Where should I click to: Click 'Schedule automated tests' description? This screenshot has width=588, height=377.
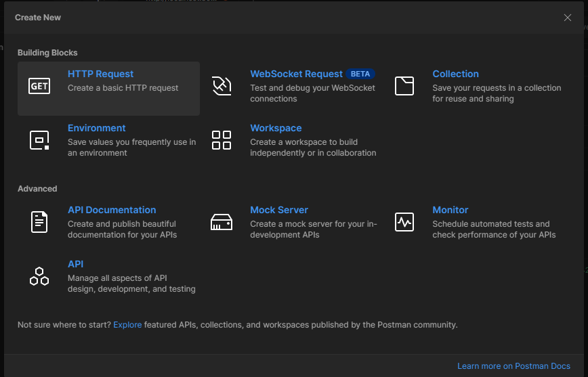[494, 229]
